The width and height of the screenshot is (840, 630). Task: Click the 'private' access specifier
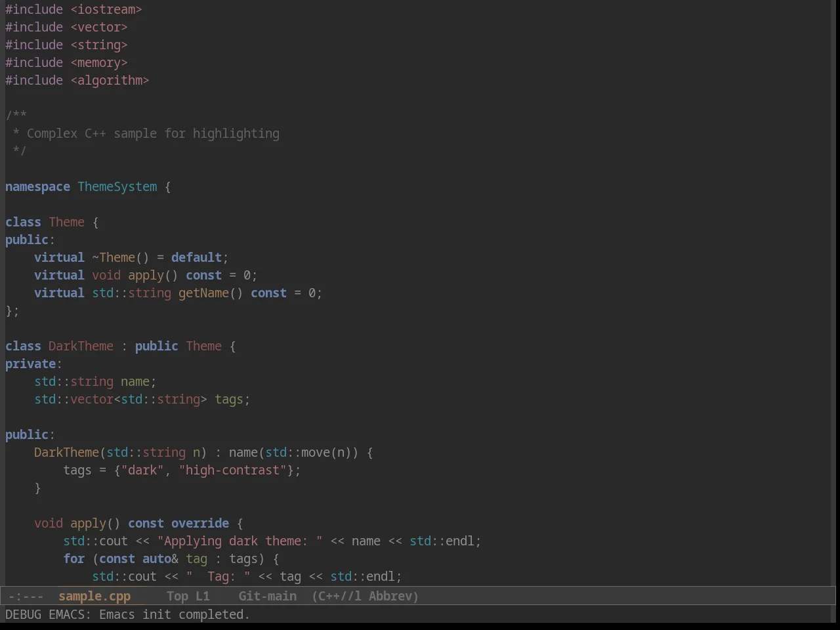point(30,364)
